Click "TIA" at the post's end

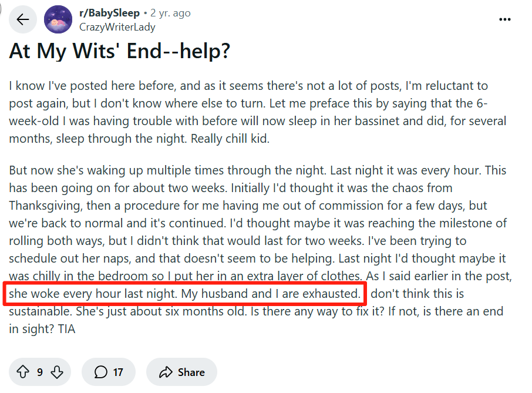(x=66, y=330)
